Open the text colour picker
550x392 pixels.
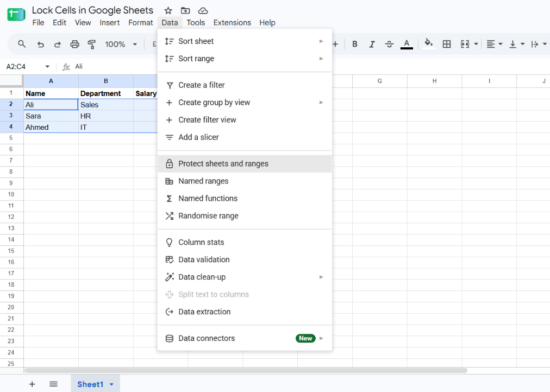coord(407,44)
